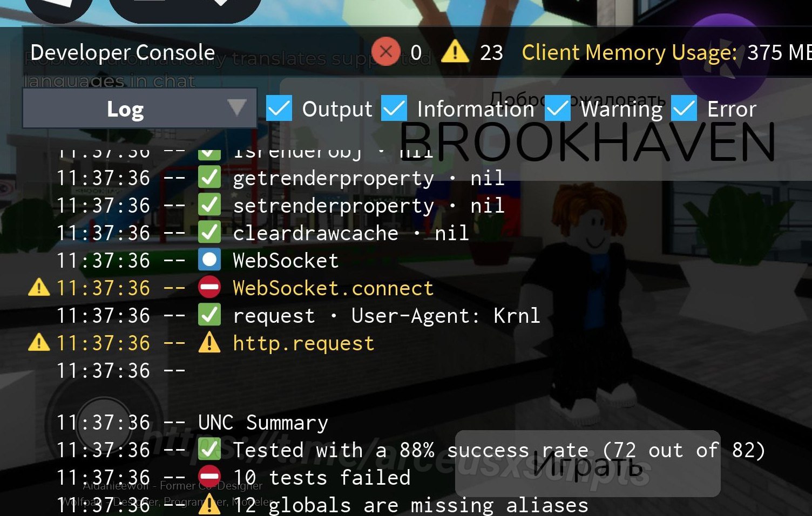The image size is (812, 516).
Task: Click warning icon beside 12 globals missing
Action: tap(209, 505)
